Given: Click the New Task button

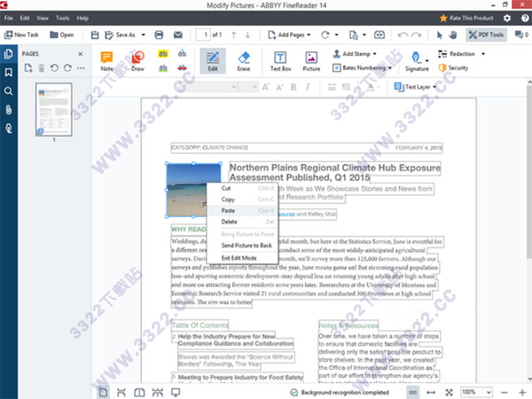Looking at the screenshot, I should 21,35.
